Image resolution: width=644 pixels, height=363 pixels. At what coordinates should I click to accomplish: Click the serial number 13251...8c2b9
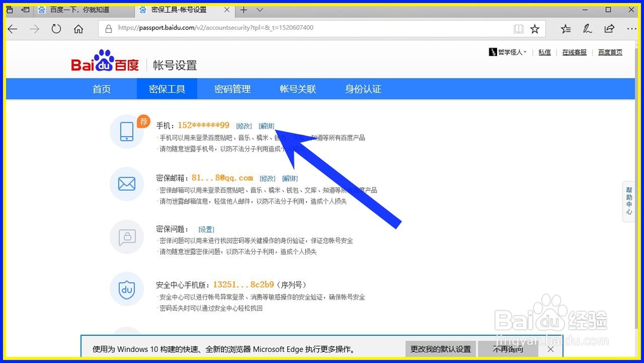click(243, 284)
